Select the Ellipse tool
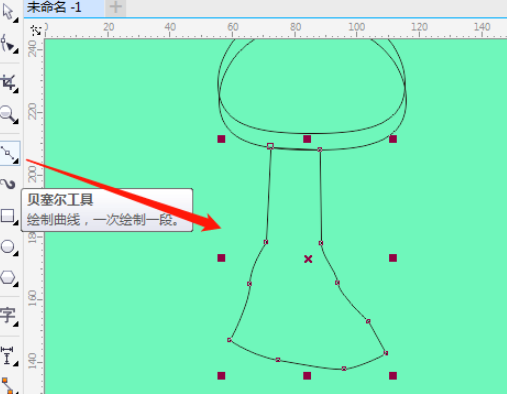This screenshot has height=394, width=507. (x=8, y=247)
